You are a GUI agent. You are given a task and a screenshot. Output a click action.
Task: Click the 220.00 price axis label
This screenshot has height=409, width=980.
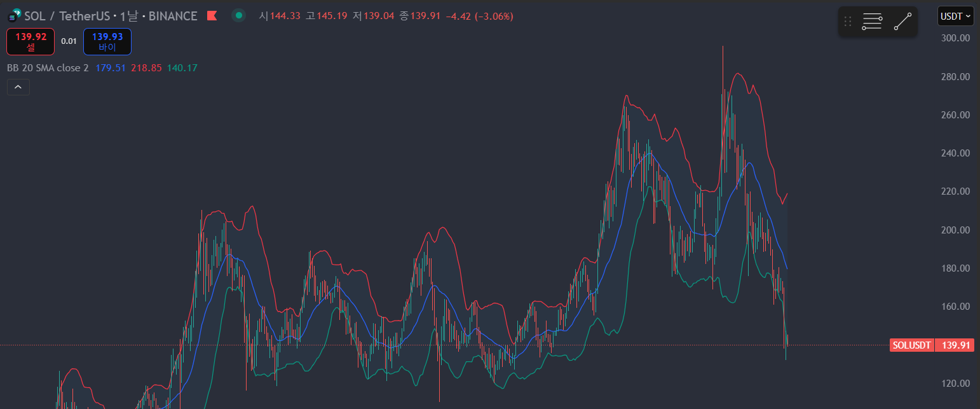coord(955,191)
